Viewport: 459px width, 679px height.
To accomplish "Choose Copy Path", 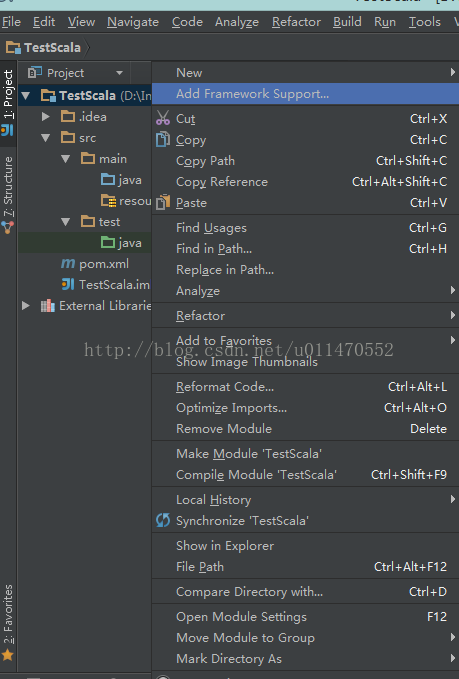I will [x=305, y=161].
